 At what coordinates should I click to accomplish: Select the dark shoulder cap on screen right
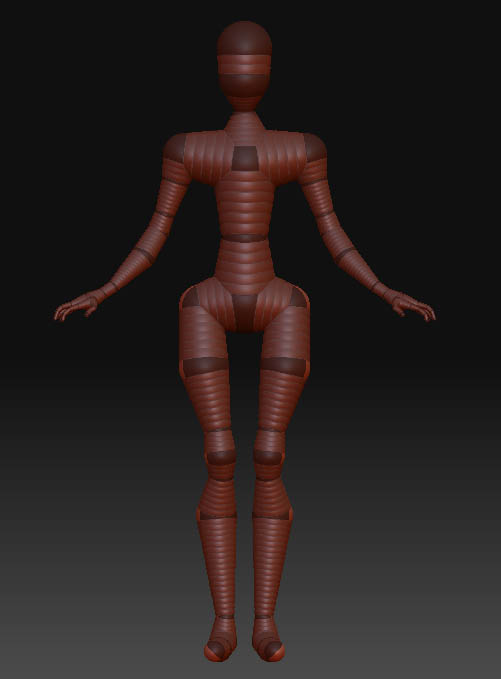[315, 147]
